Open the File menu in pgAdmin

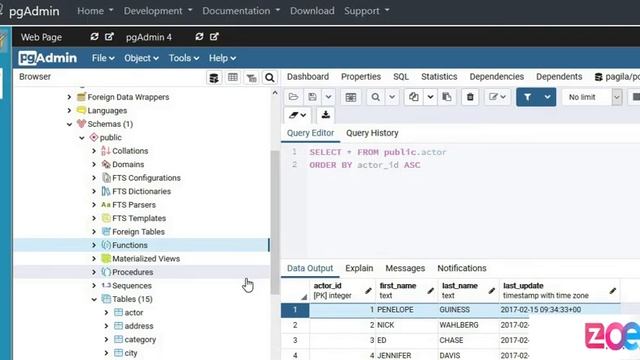pyautogui.click(x=103, y=58)
